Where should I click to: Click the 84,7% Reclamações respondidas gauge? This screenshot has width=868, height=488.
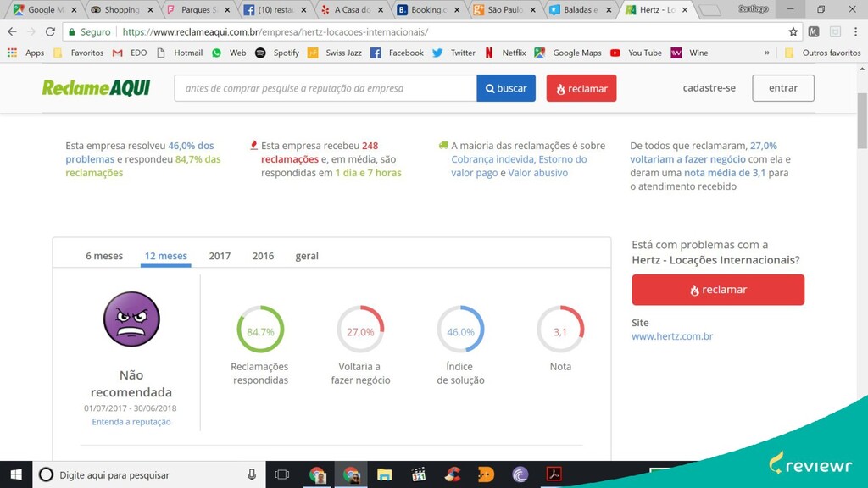click(x=260, y=330)
